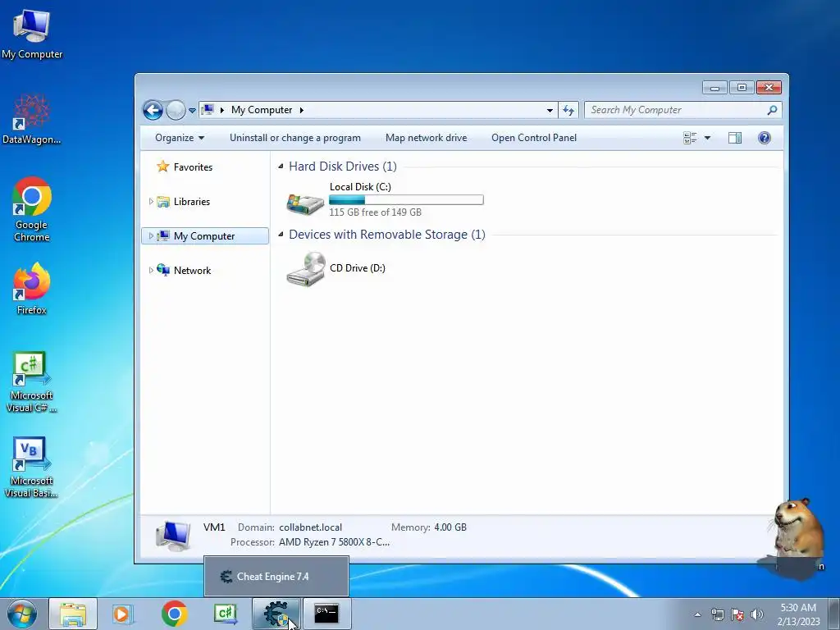Click the network tray icon
This screenshot has height=630, width=840.
(x=717, y=614)
